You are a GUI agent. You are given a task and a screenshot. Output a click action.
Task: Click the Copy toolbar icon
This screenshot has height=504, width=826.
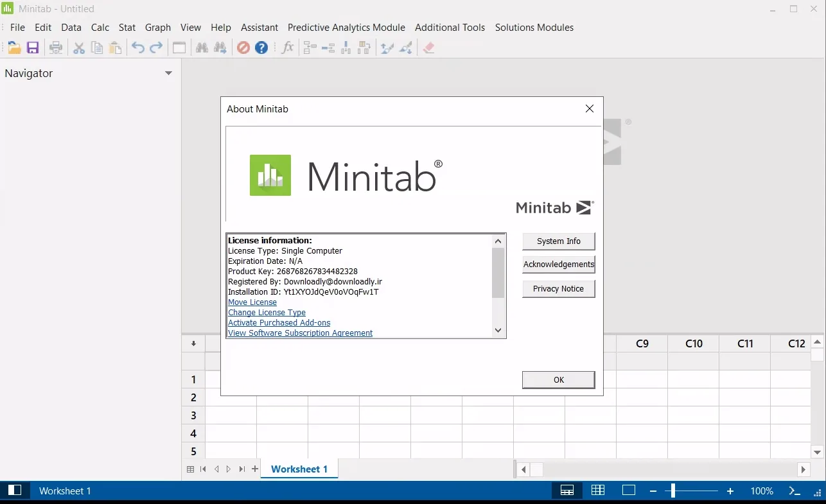coord(97,48)
